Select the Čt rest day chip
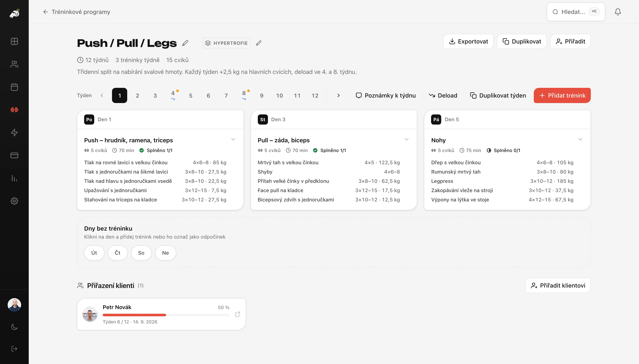Viewport: 639px width, 364px height. tap(117, 253)
